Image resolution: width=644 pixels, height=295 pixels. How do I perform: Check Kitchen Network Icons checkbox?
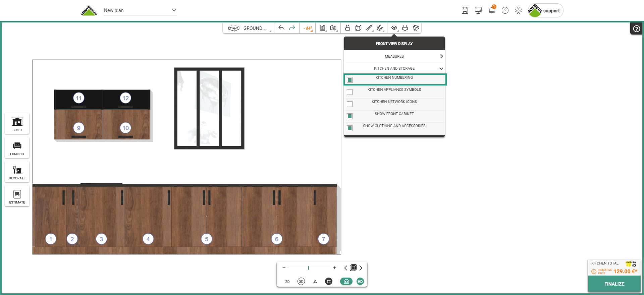point(350,104)
